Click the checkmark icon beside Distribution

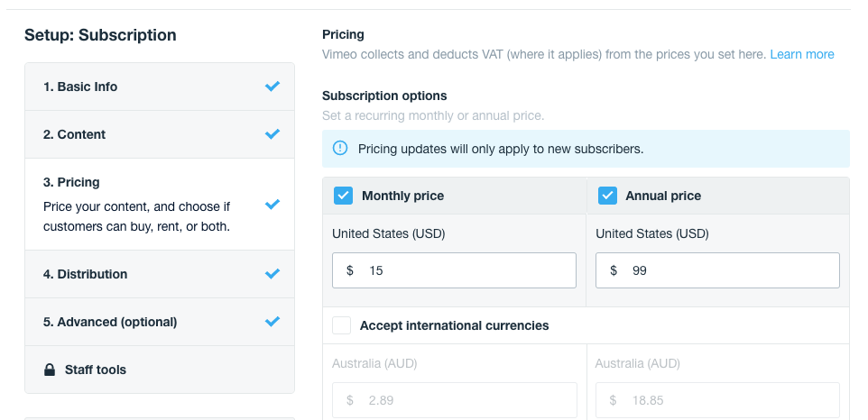click(272, 274)
